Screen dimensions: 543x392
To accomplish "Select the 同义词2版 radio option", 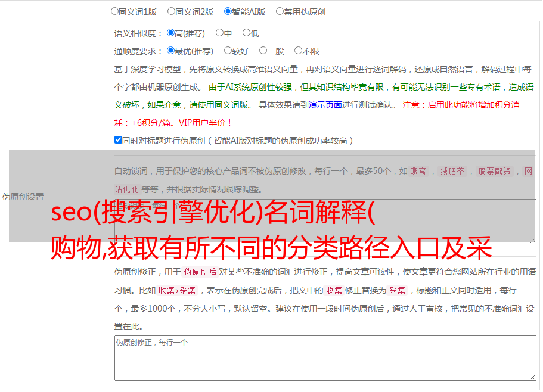I will (x=171, y=11).
